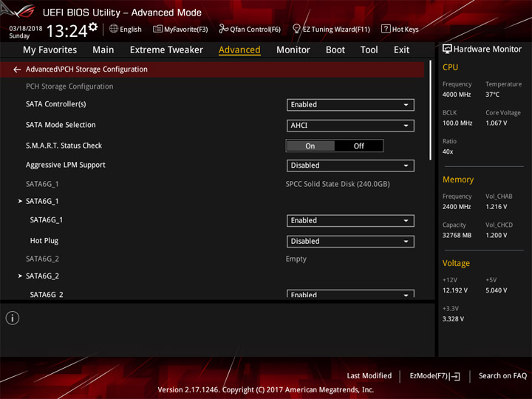Click the 40x ratio value

click(x=448, y=151)
